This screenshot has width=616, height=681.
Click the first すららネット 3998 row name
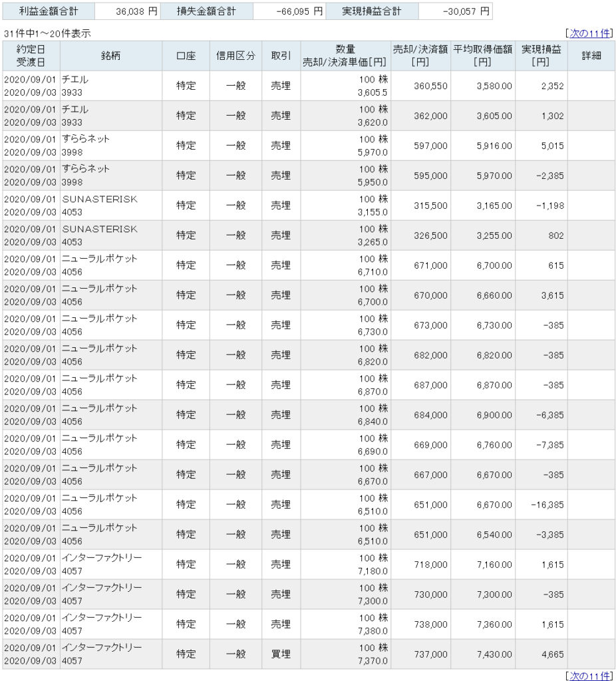[x=86, y=146]
